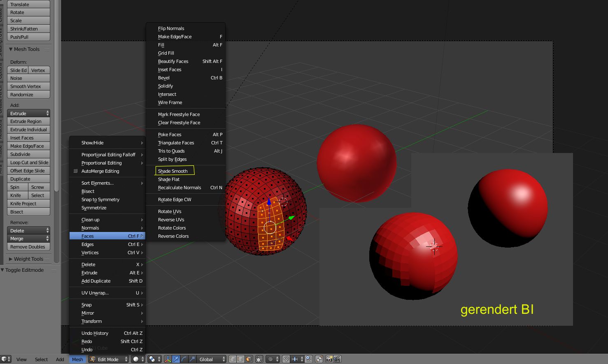Switch to vertex select mode icon
This screenshot has width=608, height=364.
point(233,359)
